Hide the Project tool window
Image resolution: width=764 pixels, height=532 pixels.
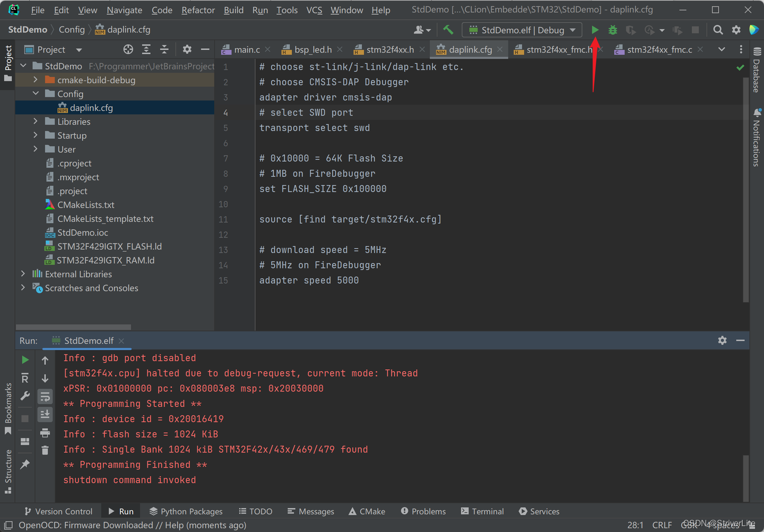click(205, 49)
